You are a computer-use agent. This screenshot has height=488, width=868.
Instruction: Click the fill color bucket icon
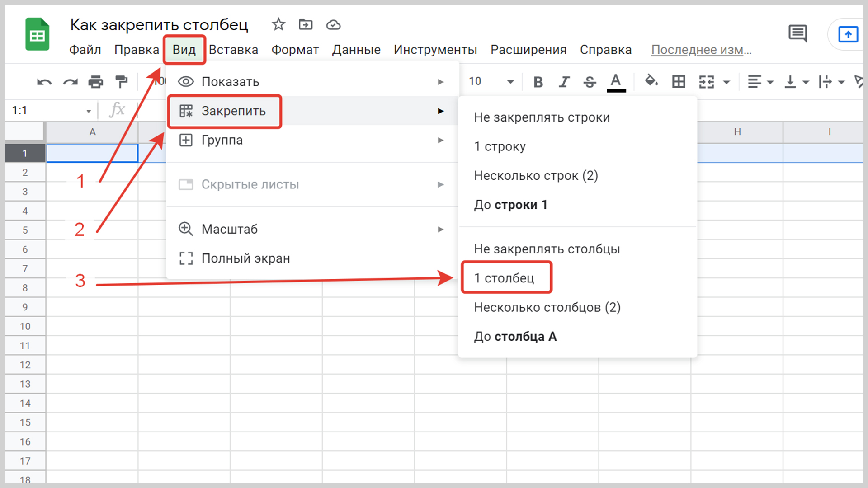click(x=651, y=81)
